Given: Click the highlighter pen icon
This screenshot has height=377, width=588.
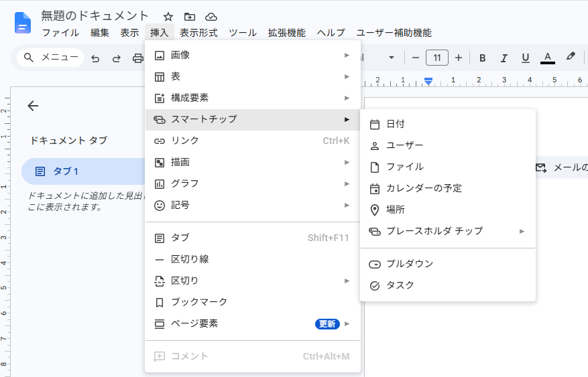Looking at the screenshot, I should [571, 57].
